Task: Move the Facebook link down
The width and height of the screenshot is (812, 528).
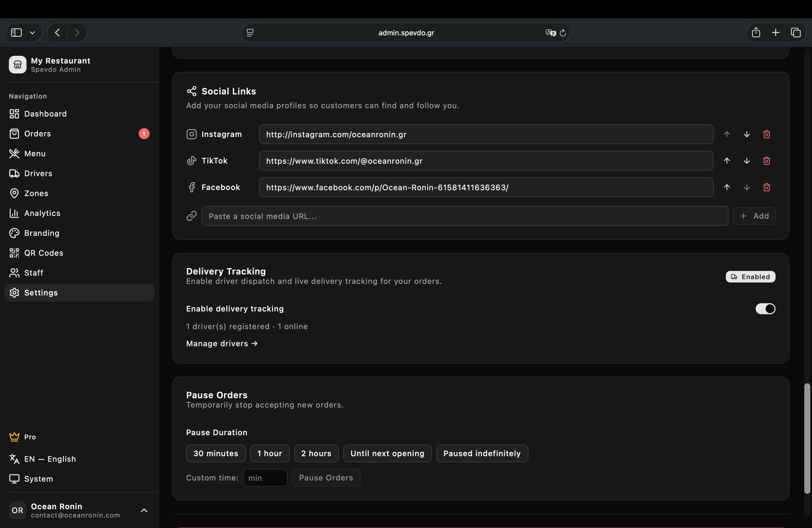Action: [x=747, y=187]
